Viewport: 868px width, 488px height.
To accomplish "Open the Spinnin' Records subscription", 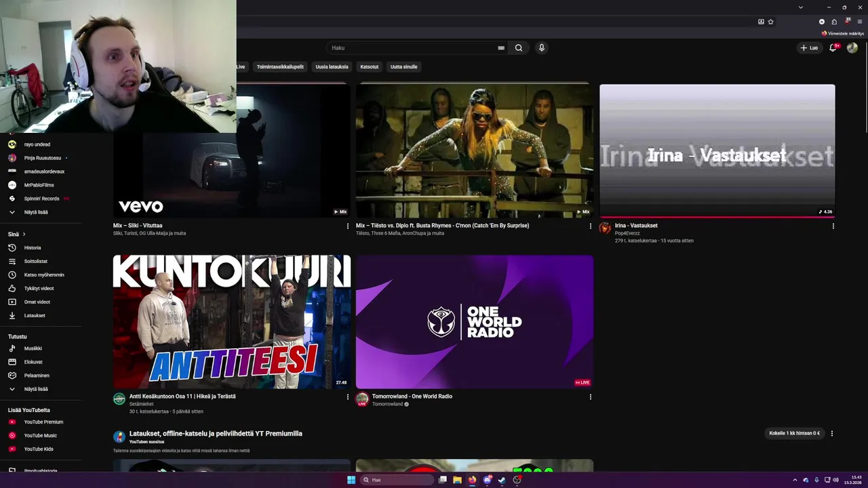I will pyautogui.click(x=42, y=199).
